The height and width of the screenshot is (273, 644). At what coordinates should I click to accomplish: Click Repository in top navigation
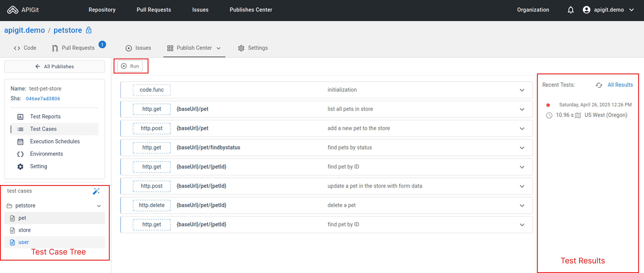(x=102, y=10)
